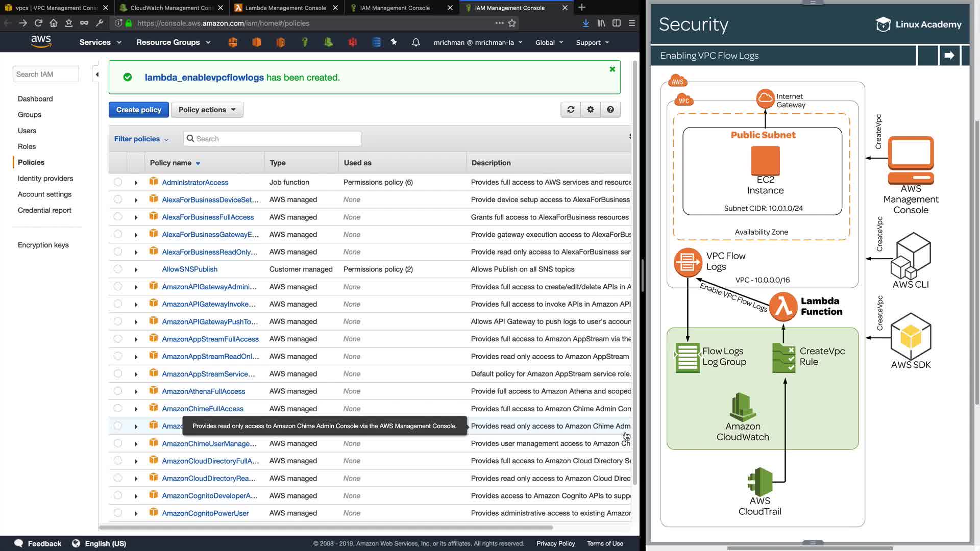Select the AdministratorAccess policy radio button
The image size is (980, 551).
click(118, 182)
